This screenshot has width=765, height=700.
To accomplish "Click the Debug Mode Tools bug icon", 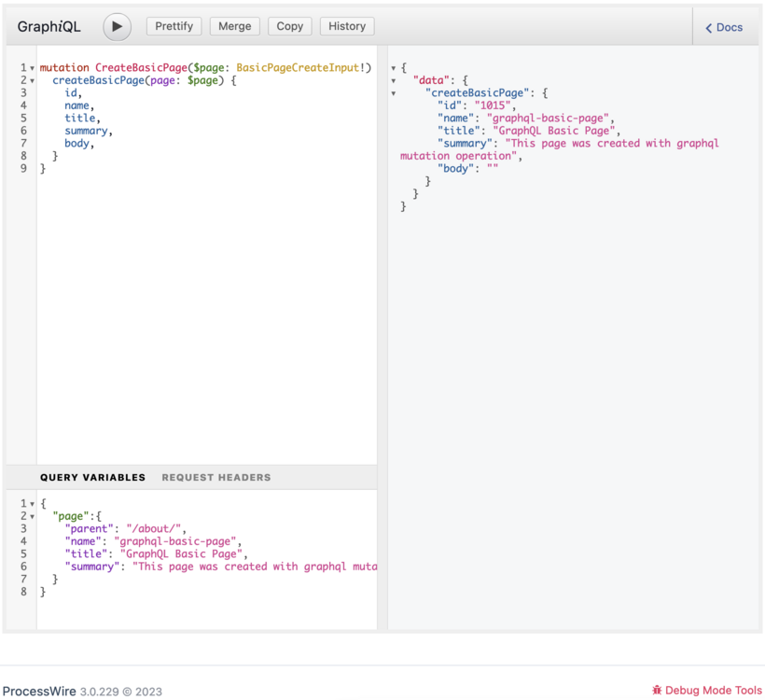I will tap(657, 691).
